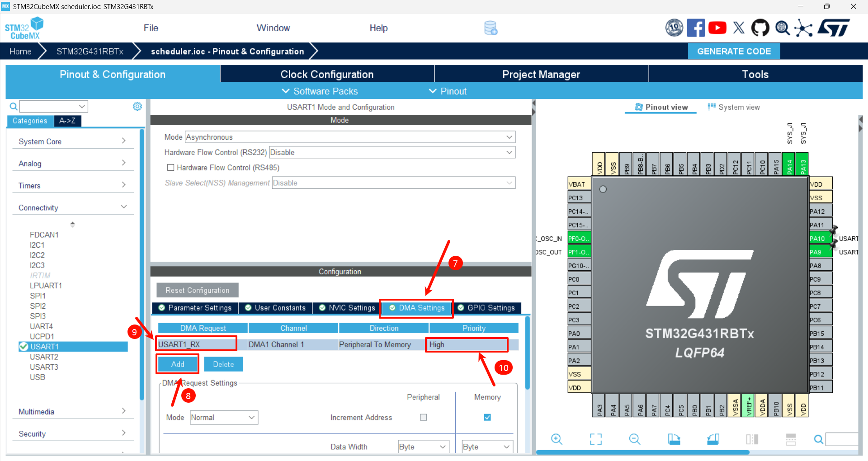Screen dimensions: 868x461
Task: Open the Facebook link icon
Action: tap(696, 28)
